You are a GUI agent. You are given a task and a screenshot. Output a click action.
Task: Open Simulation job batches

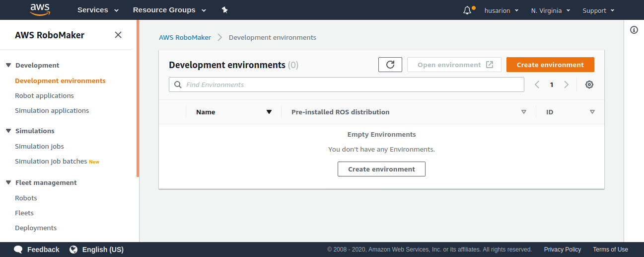[x=51, y=161]
